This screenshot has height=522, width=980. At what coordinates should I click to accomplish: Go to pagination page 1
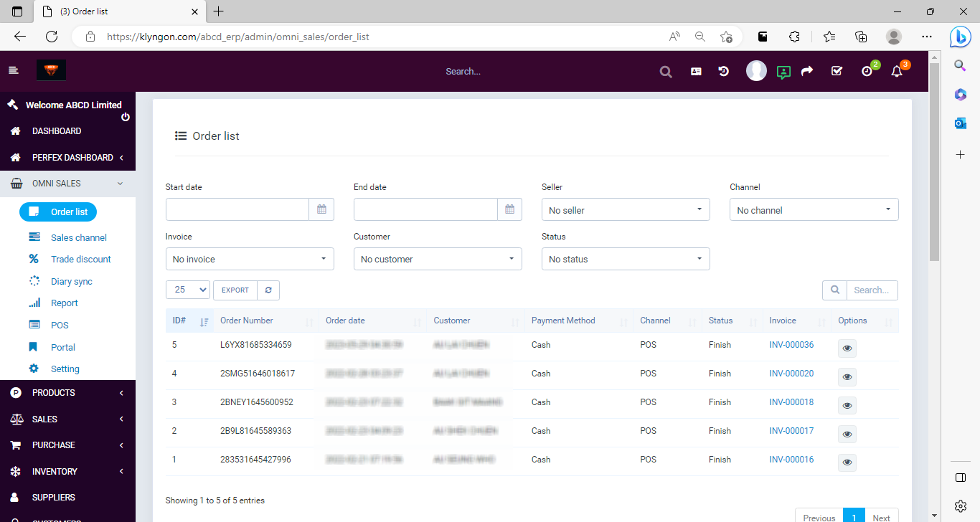(854, 517)
